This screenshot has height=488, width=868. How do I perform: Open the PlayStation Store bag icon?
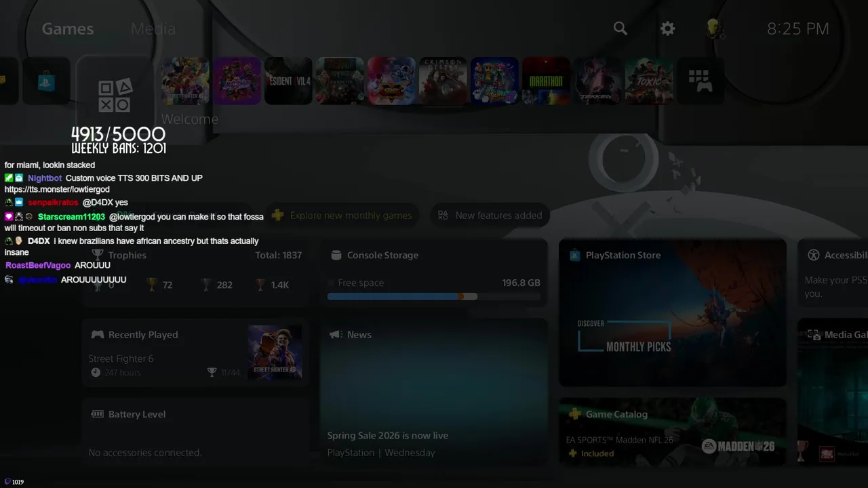[46, 81]
